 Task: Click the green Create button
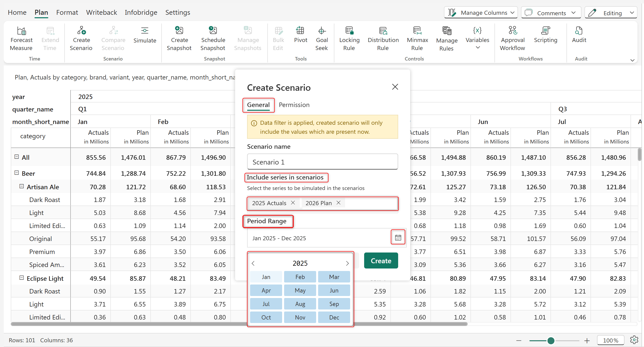point(381,261)
